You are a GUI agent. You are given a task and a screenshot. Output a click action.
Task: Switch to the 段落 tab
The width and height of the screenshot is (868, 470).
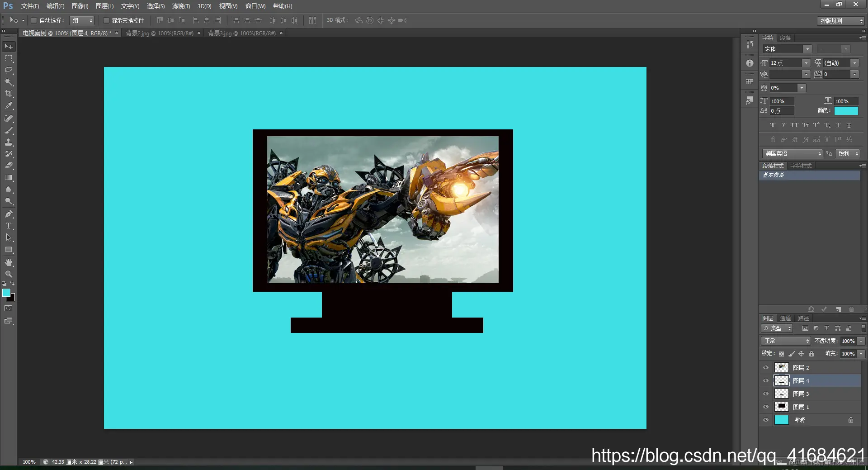[786, 38]
